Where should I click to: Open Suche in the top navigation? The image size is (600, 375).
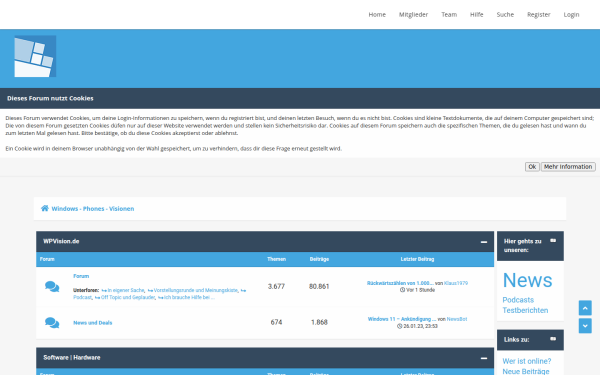(x=505, y=15)
